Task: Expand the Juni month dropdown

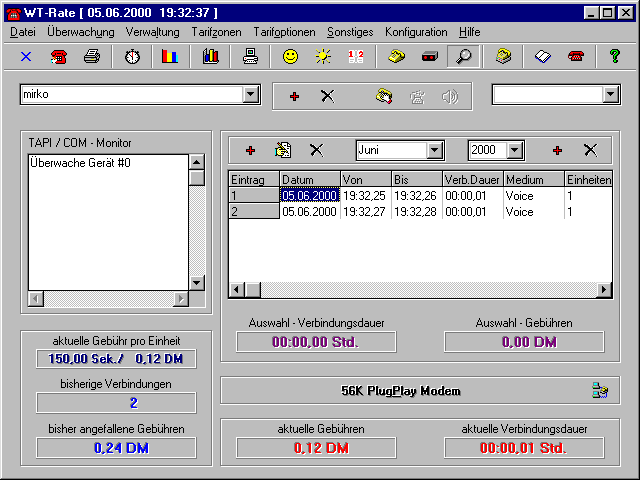Action: click(435, 150)
